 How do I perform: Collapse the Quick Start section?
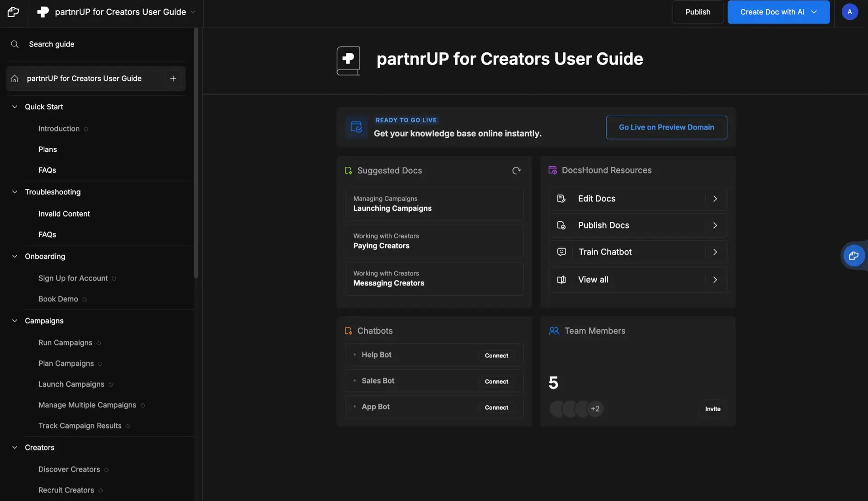14,107
